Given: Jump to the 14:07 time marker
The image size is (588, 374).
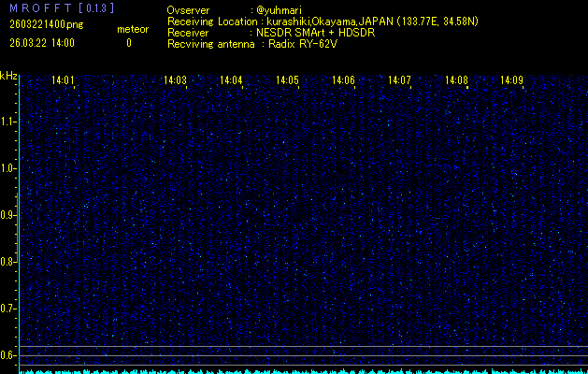Looking at the screenshot, I should (399, 81).
